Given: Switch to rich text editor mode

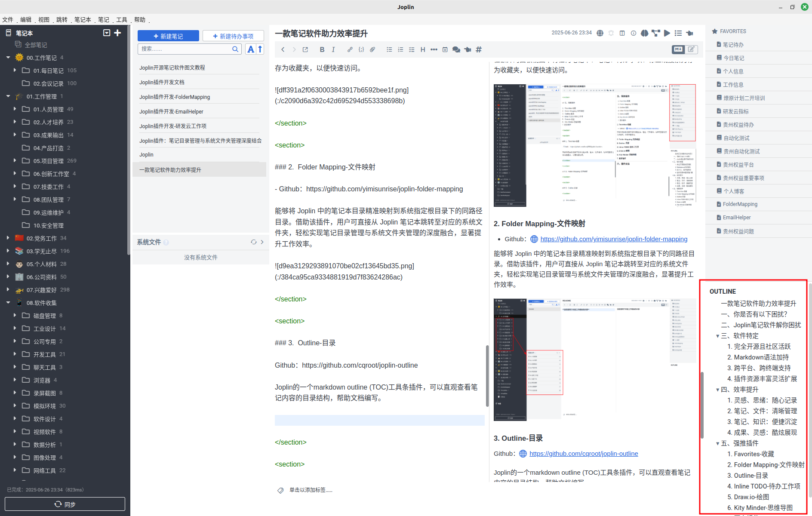Looking at the screenshot, I should click(691, 49).
